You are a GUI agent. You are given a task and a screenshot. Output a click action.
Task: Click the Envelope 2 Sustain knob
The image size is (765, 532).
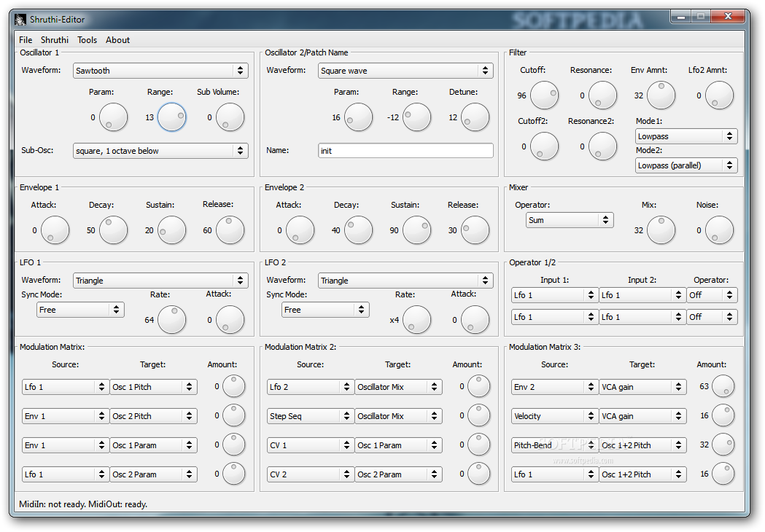coord(416,230)
